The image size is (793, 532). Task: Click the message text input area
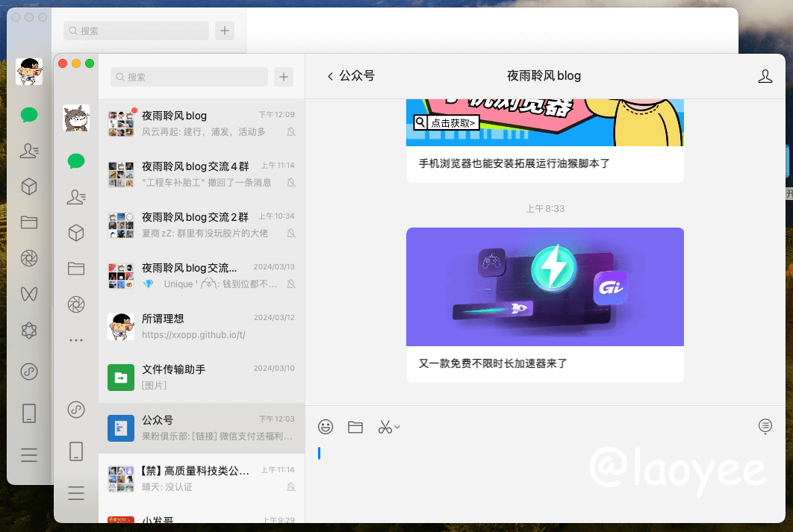(x=545, y=478)
